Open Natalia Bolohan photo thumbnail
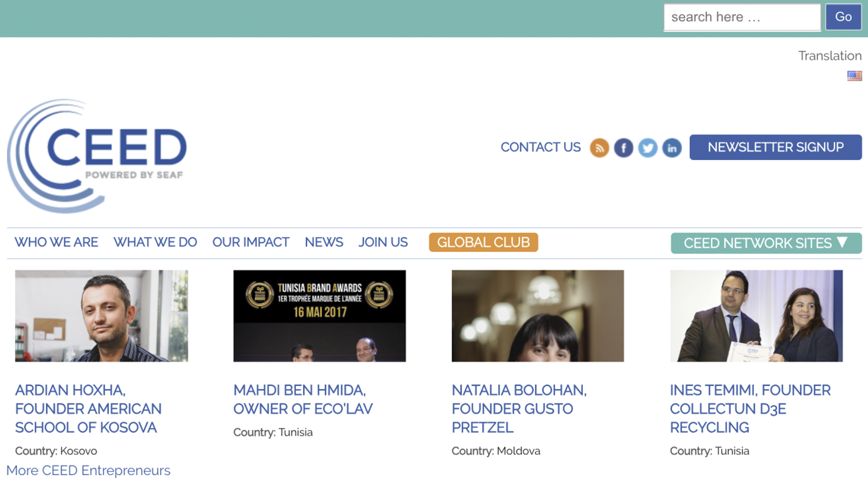The image size is (868, 488). tap(538, 316)
